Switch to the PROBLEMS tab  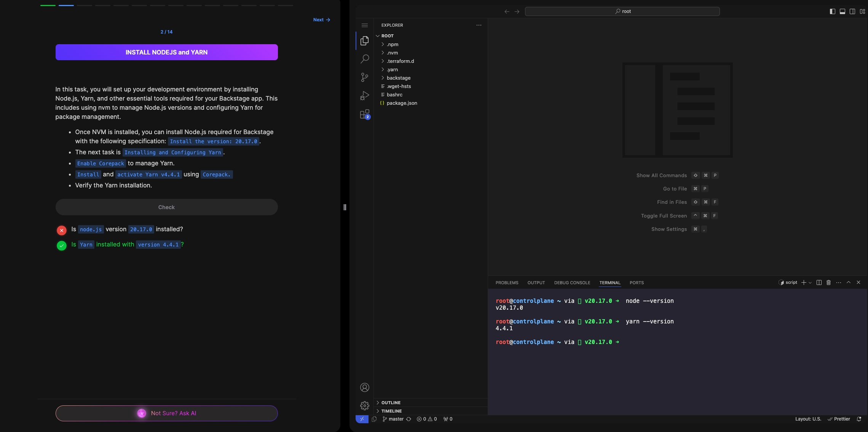(x=507, y=283)
